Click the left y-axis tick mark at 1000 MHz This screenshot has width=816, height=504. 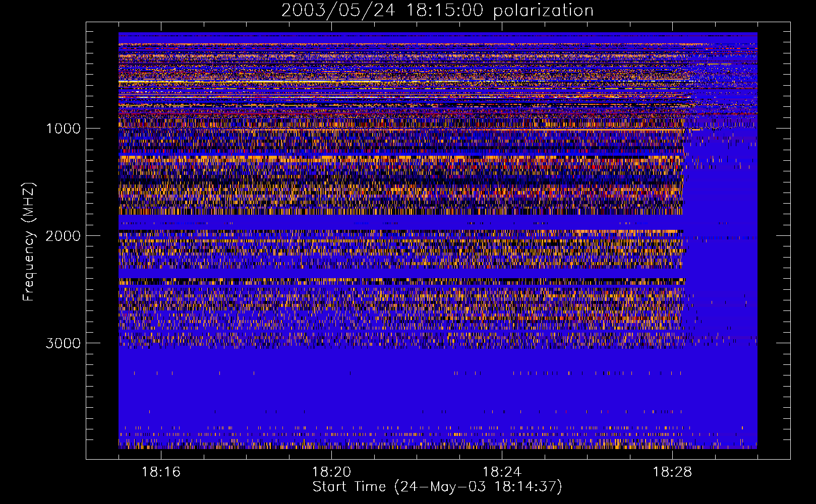click(x=90, y=128)
